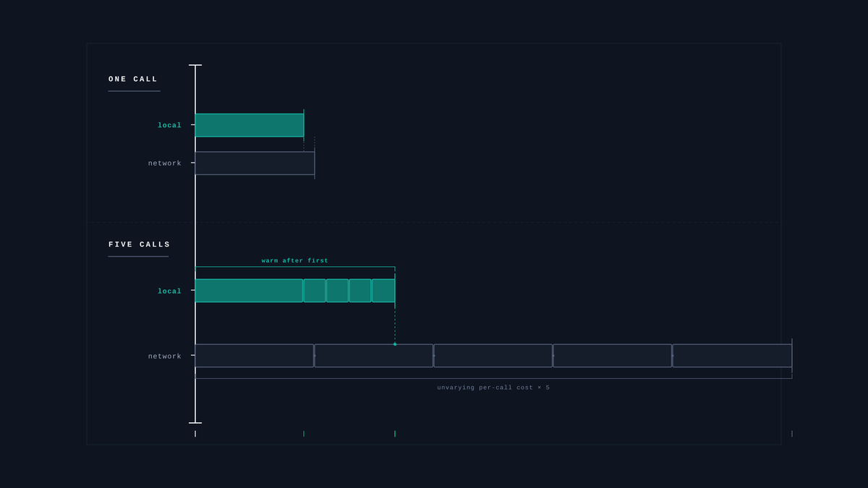868x488 pixels.
Task: Click the third network segment in FIVE CALLS
Action: click(x=493, y=356)
